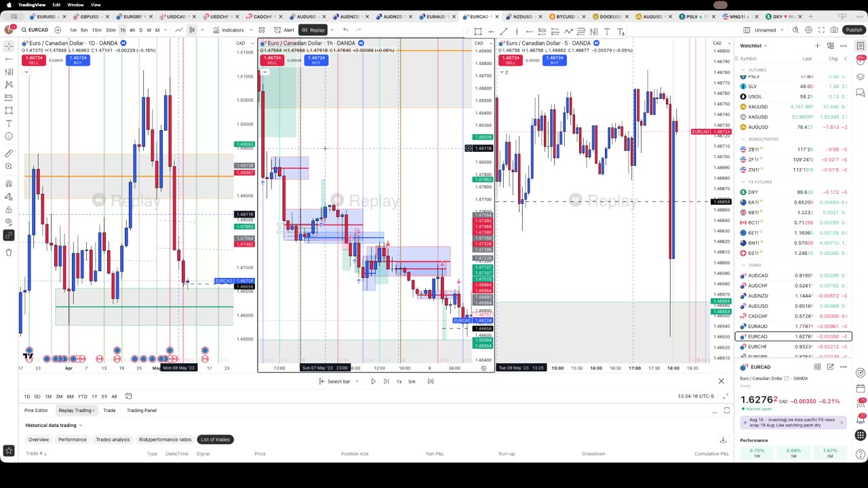
Task: Select vertical line tool in floating toolbar
Action: (517, 31)
